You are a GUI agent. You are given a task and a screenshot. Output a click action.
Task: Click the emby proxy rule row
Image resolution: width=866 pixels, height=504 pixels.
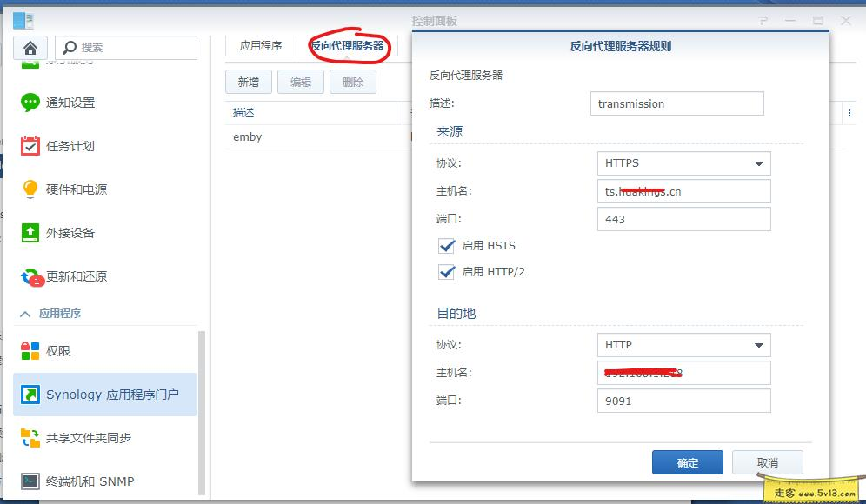261,136
